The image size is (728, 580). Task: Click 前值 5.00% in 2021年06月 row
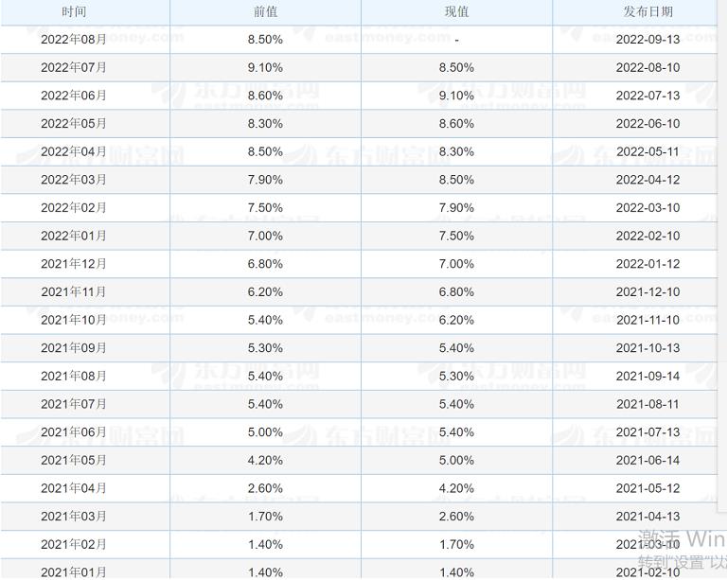click(265, 432)
